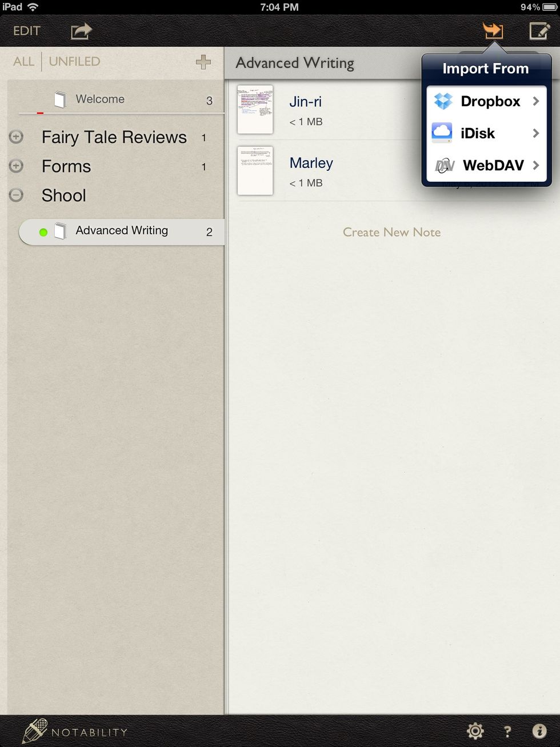Tap the Dropbox icon
Viewport: 560px width, 747px height.
coord(443,101)
